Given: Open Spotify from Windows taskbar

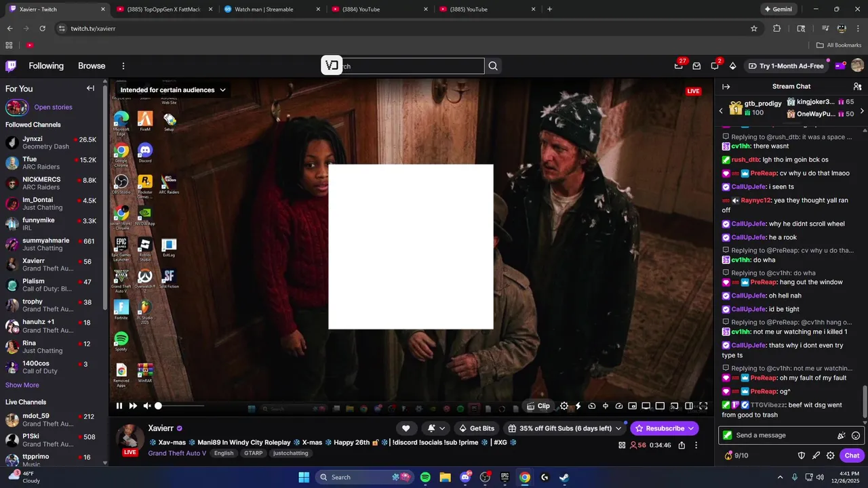Looking at the screenshot, I should click(425, 477).
